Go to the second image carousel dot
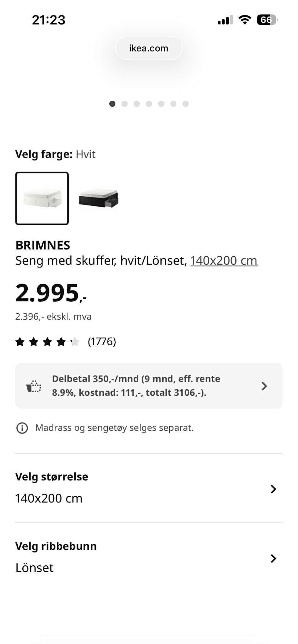 pyautogui.click(x=124, y=104)
